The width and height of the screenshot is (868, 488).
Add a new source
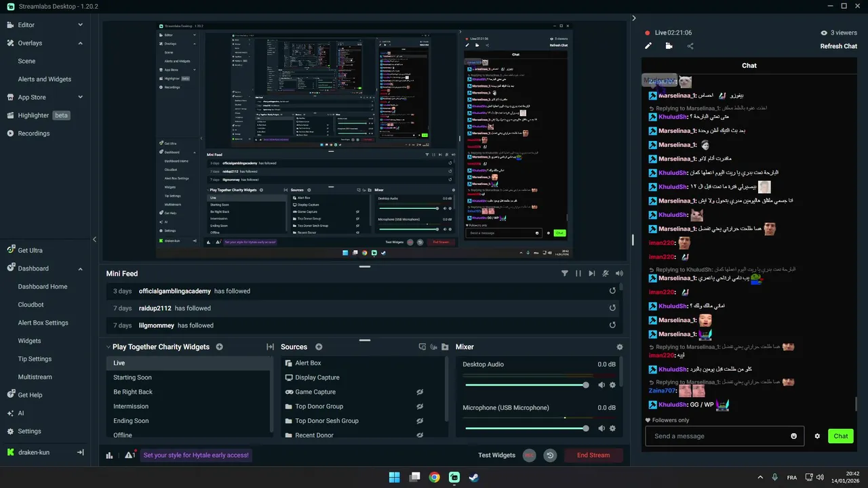click(319, 347)
